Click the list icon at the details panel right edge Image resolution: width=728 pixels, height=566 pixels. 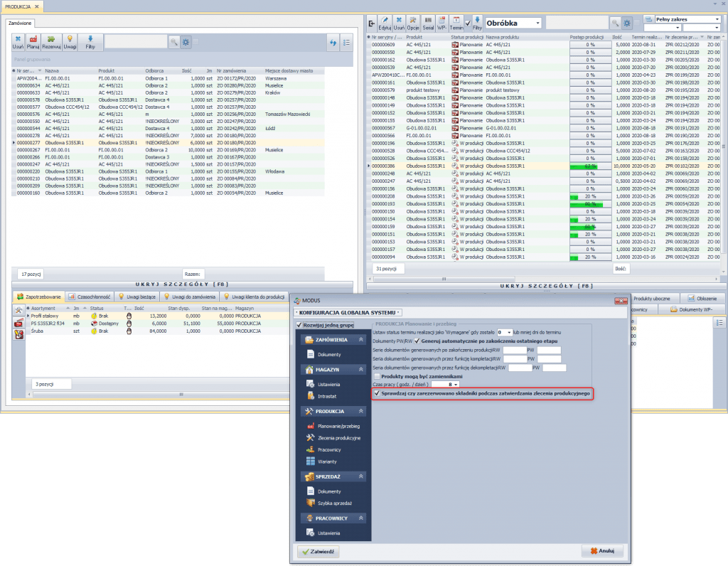coord(719,322)
